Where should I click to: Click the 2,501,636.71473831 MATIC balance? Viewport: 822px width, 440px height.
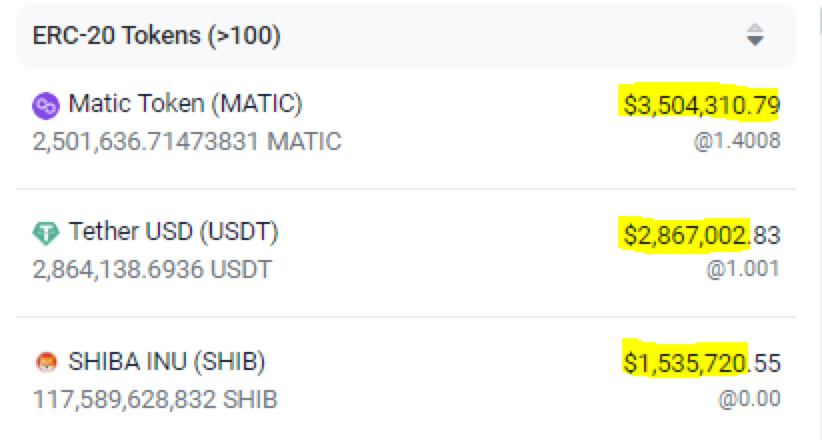coord(187,142)
